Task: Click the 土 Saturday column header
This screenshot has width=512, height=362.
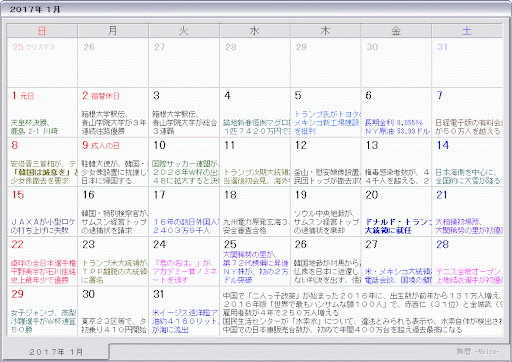Action: (467, 31)
